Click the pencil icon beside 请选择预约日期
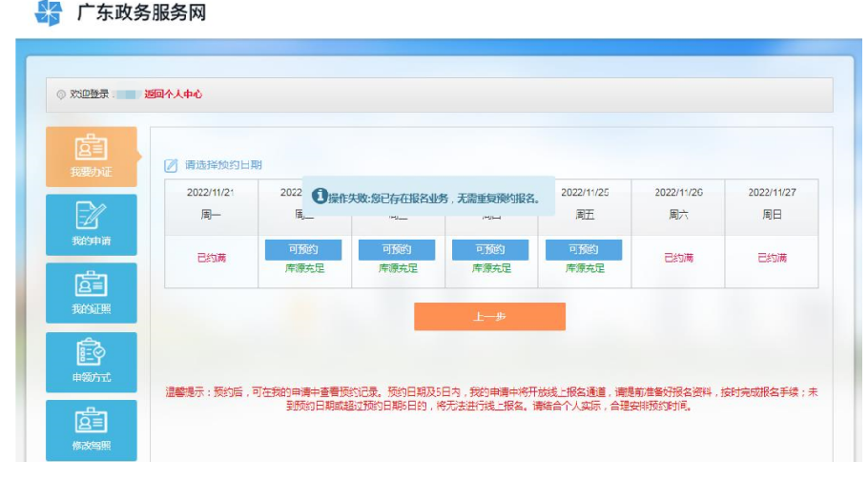This screenshot has height=483, width=868. coord(171,165)
